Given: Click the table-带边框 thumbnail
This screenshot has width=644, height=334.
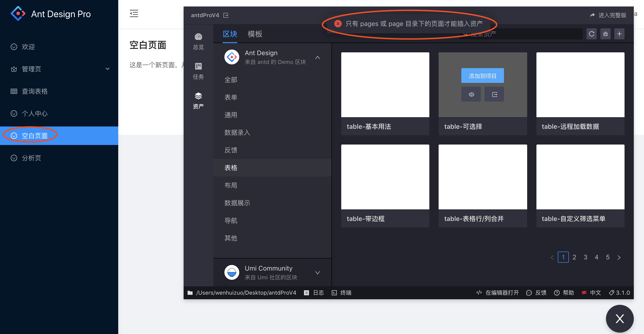Looking at the screenshot, I should point(385,177).
